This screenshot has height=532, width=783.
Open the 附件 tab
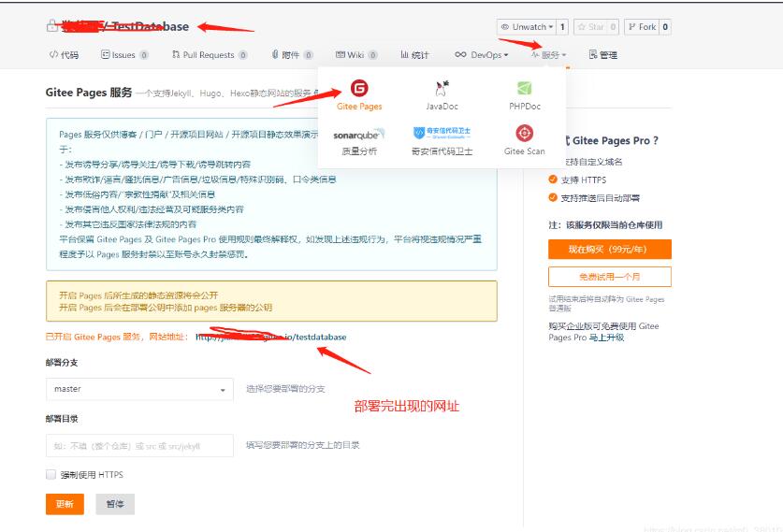pos(292,55)
